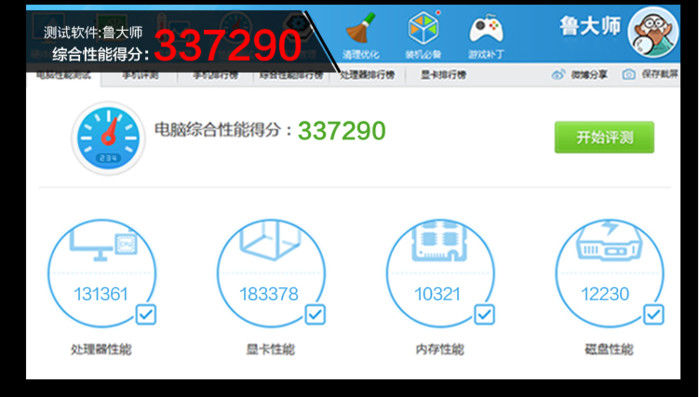This screenshot has height=397, width=700.
Task: Click the disk drive icon
Action: click(609, 241)
